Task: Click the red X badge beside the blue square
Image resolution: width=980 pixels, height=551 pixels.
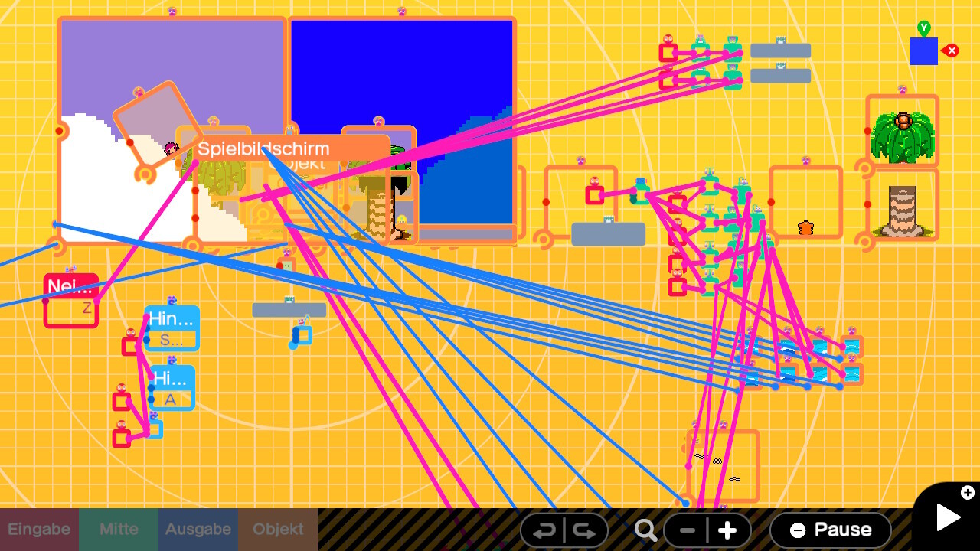Action: (952, 51)
